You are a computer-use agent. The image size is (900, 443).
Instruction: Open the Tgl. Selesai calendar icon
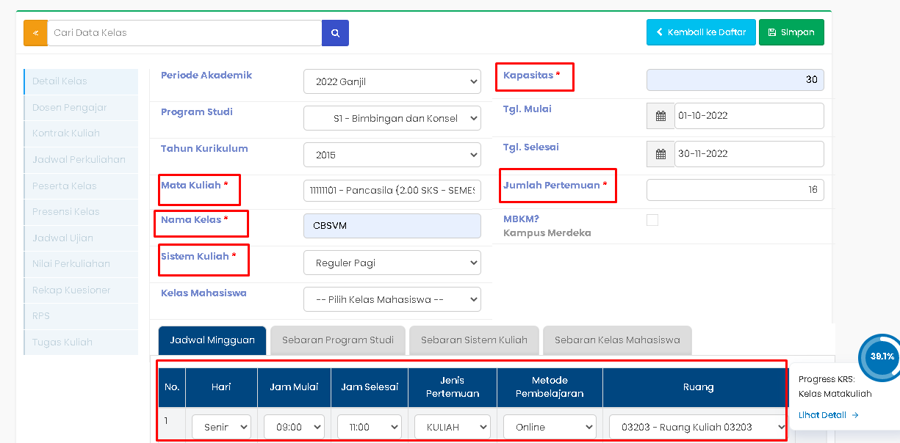click(660, 154)
